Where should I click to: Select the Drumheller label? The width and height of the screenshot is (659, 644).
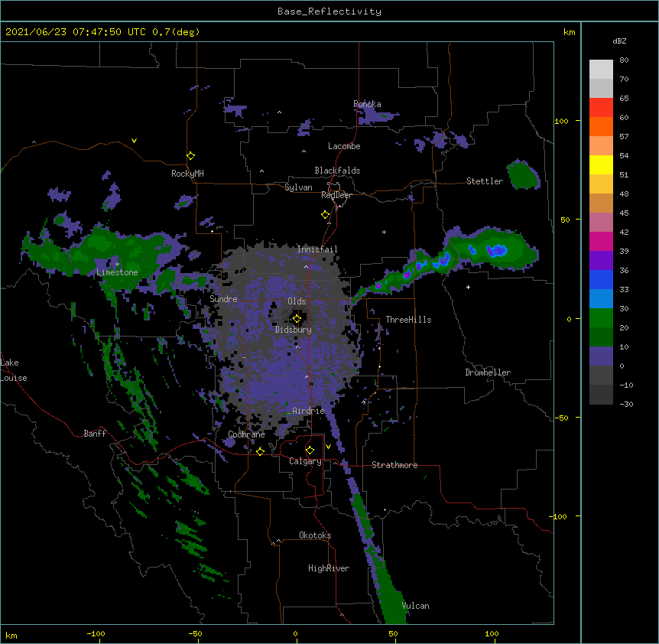[x=488, y=372]
